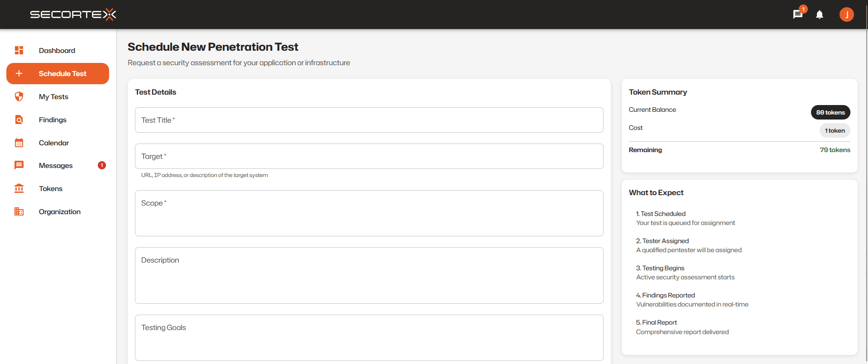Open My Tests page
The height and width of the screenshot is (364, 868).
click(58, 96)
